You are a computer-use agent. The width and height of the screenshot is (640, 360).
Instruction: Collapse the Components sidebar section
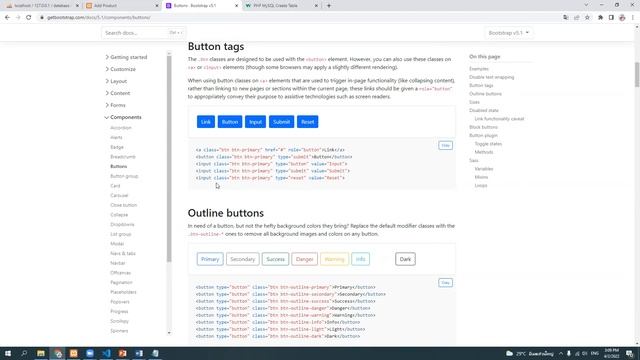(x=123, y=117)
